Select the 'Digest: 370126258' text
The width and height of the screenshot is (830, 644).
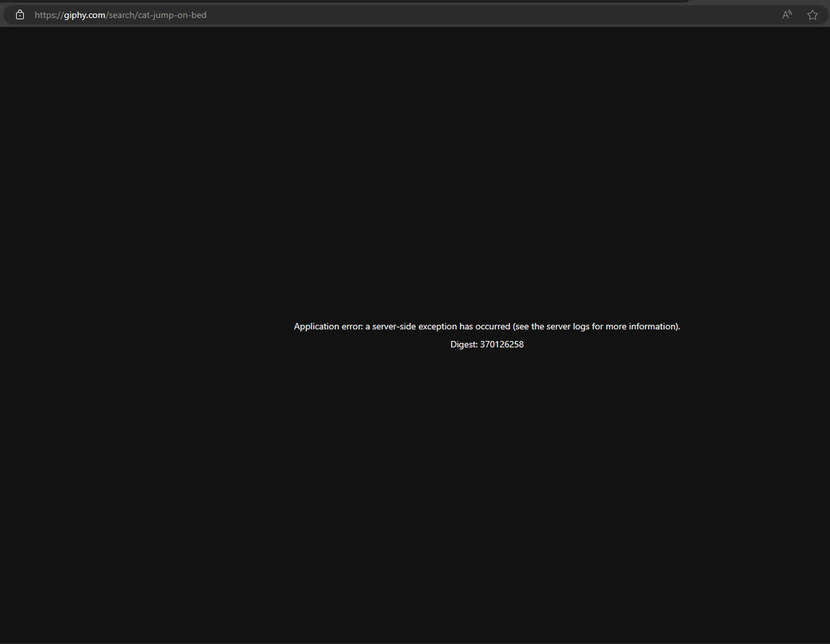[x=487, y=344]
